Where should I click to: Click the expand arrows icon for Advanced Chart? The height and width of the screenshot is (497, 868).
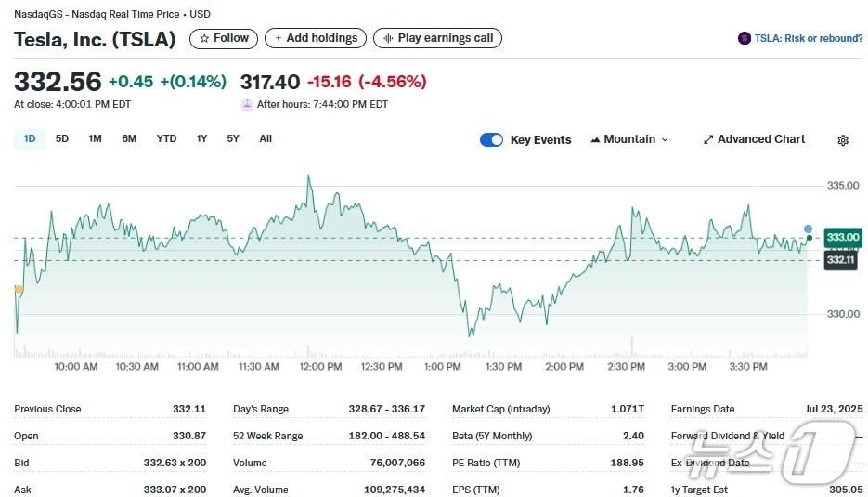pyautogui.click(x=708, y=139)
